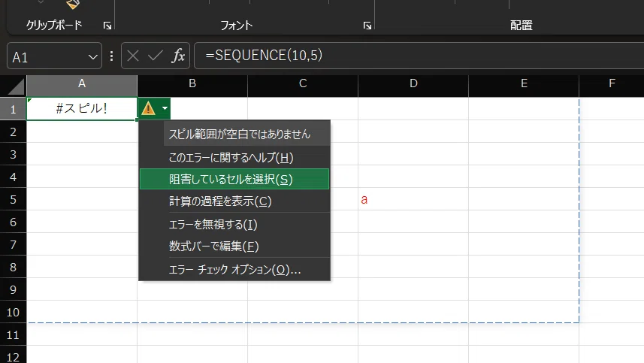Select row 12 header
This screenshot has height=363, width=644.
[x=13, y=355]
